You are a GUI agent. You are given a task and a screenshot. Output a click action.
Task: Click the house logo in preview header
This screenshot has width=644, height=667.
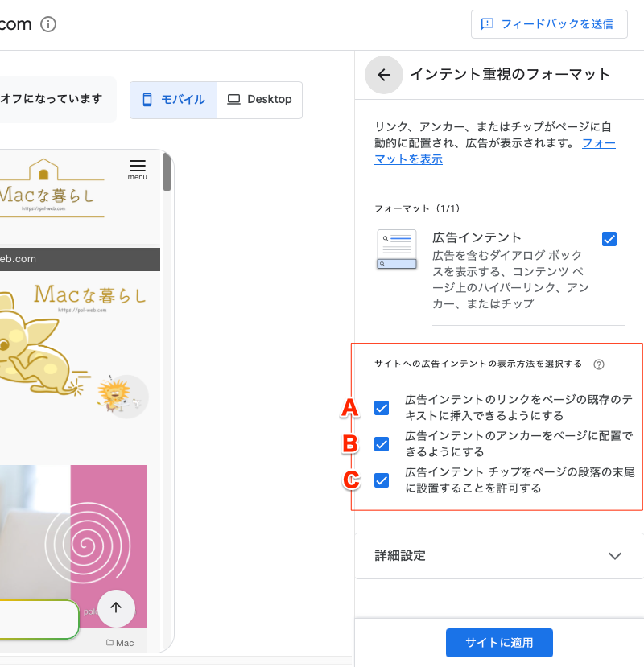click(43, 170)
